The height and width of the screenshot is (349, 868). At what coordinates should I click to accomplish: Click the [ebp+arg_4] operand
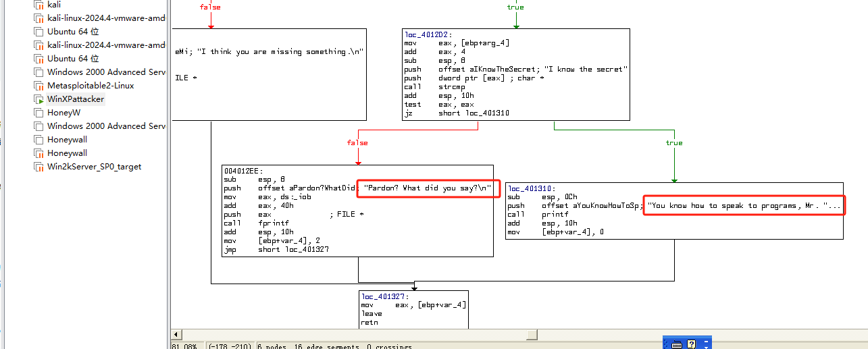click(x=484, y=43)
